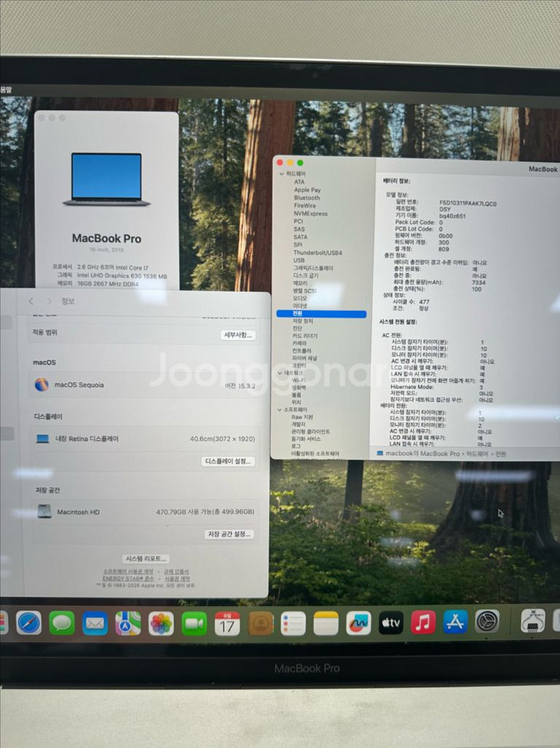Click the 디스플레이 설정... button
Image resolution: width=560 pixels, height=748 pixels.
(x=228, y=461)
